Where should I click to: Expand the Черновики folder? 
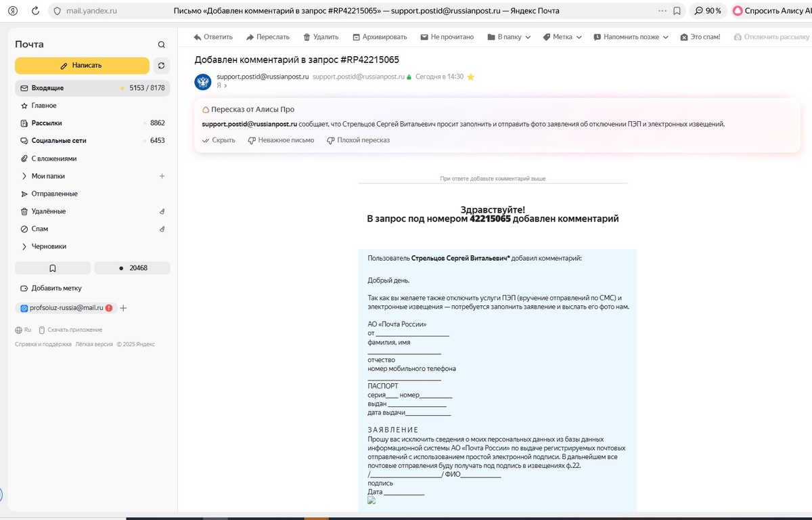pyautogui.click(x=24, y=246)
